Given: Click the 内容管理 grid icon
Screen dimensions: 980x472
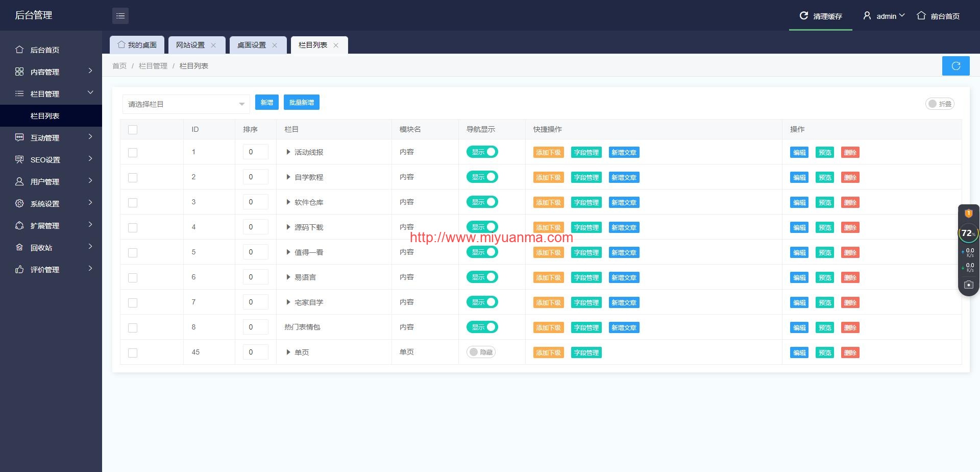Looking at the screenshot, I should [19, 72].
